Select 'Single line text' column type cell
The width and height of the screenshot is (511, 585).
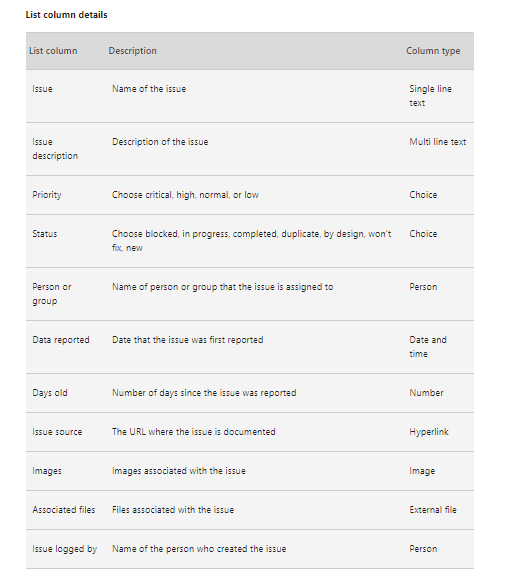point(430,96)
